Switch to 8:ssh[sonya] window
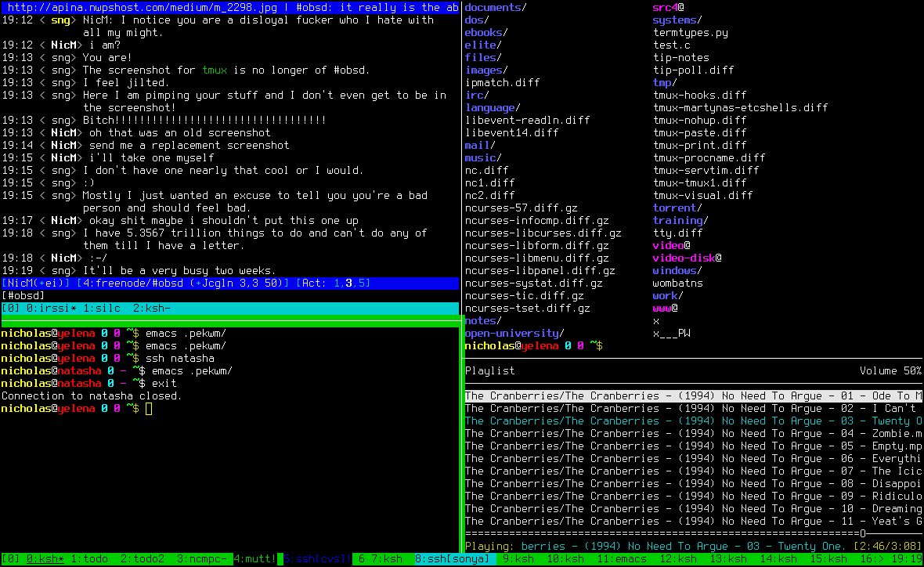The width and height of the screenshot is (924, 567). coord(451,559)
